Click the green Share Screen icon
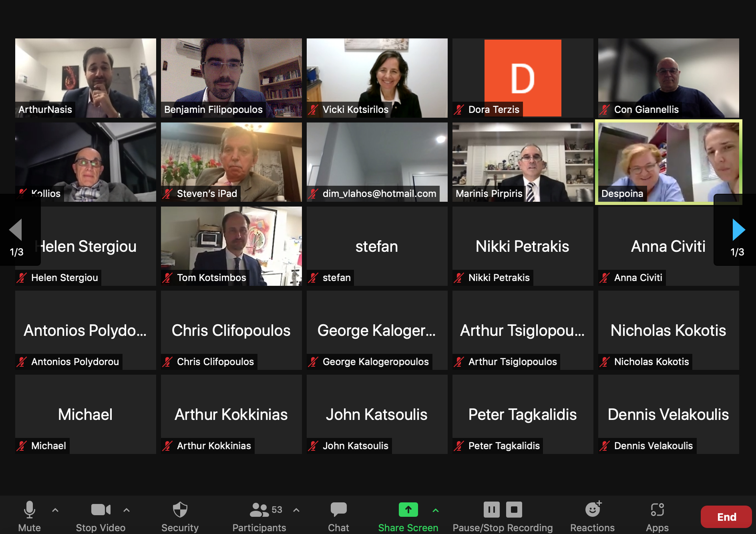Image resolution: width=756 pixels, height=534 pixels. tap(408, 510)
